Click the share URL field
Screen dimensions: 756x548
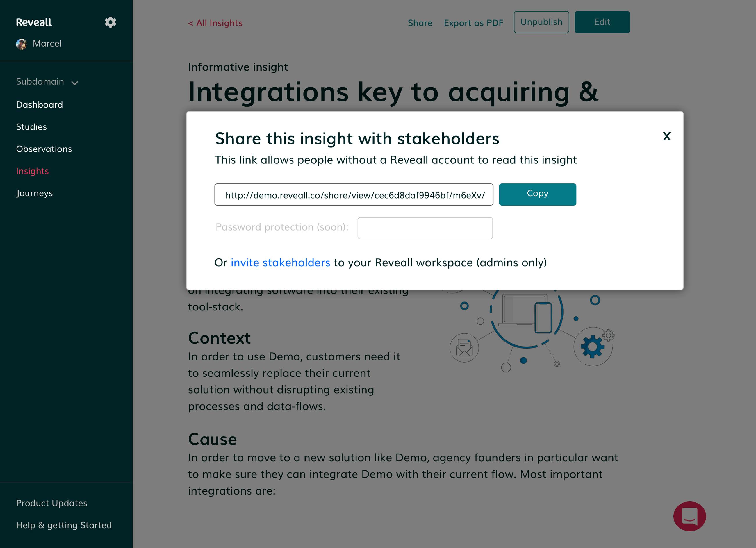[354, 194]
